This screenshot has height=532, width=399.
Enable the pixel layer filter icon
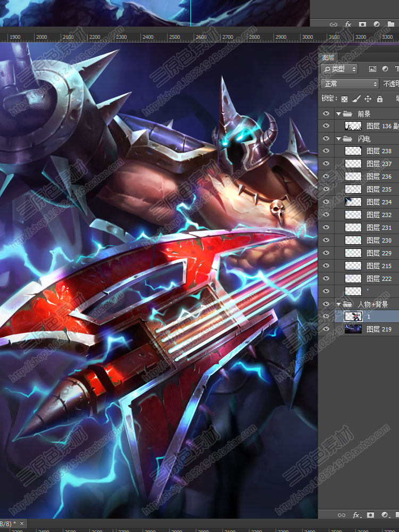point(372,69)
